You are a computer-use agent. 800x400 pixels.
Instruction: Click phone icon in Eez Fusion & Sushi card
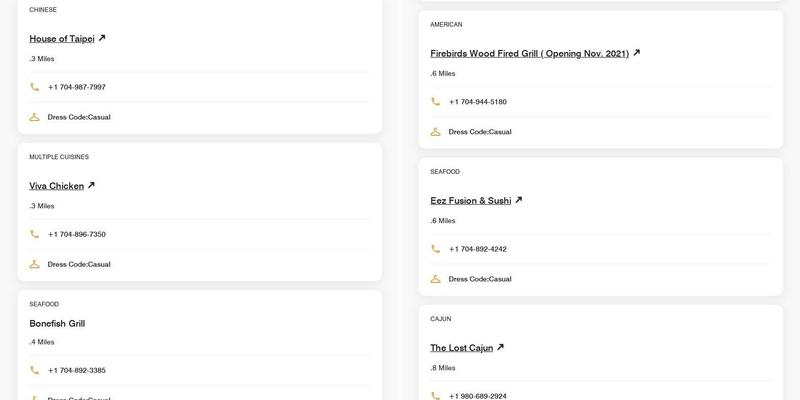click(x=436, y=249)
